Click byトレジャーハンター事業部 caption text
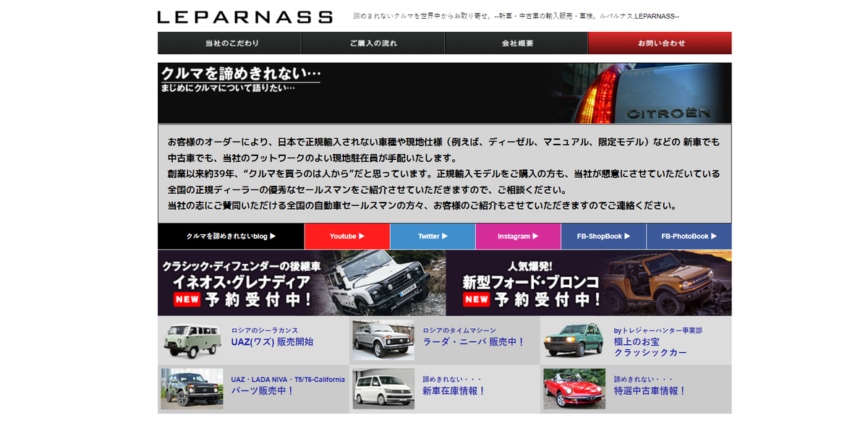The height and width of the screenshot is (423, 868). [658, 330]
